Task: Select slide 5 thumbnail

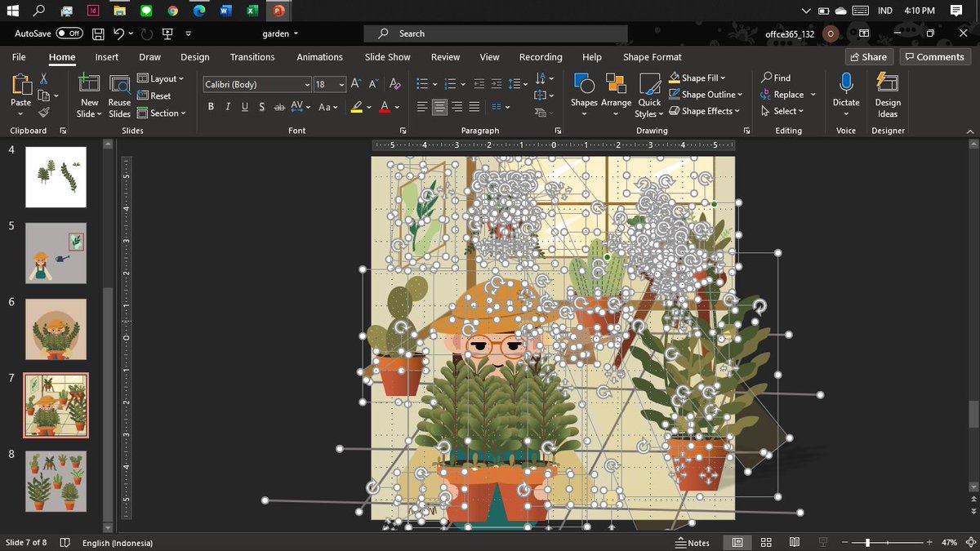Action: pos(56,253)
